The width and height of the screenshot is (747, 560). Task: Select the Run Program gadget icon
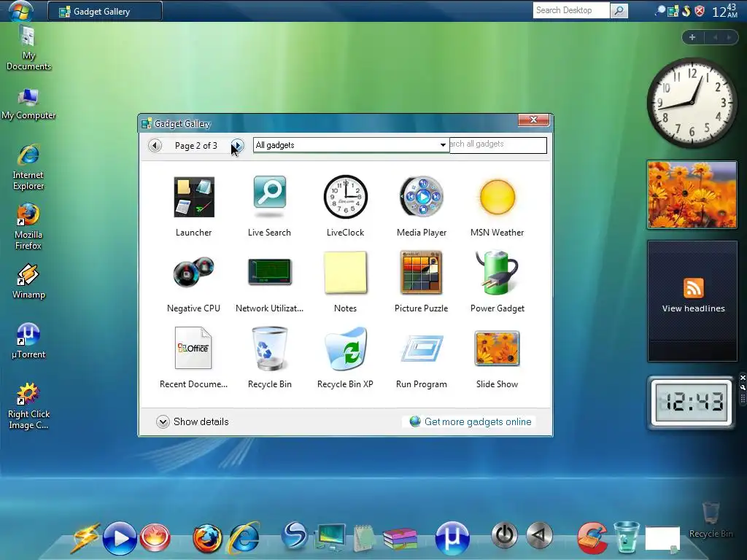pyautogui.click(x=422, y=348)
